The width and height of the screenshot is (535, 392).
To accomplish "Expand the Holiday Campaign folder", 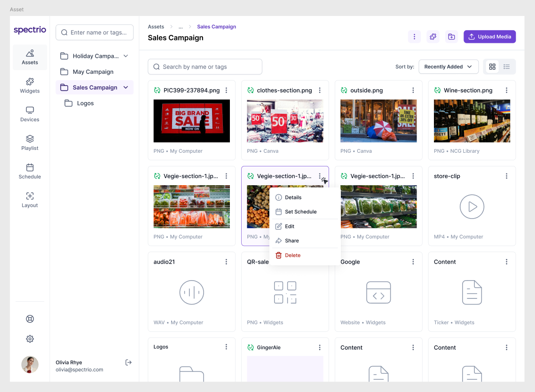I will point(126,55).
